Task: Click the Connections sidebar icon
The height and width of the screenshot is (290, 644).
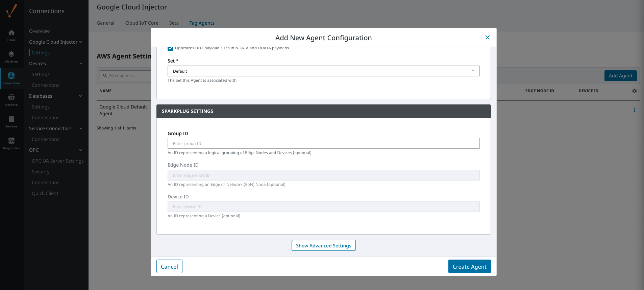Action: (x=11, y=78)
